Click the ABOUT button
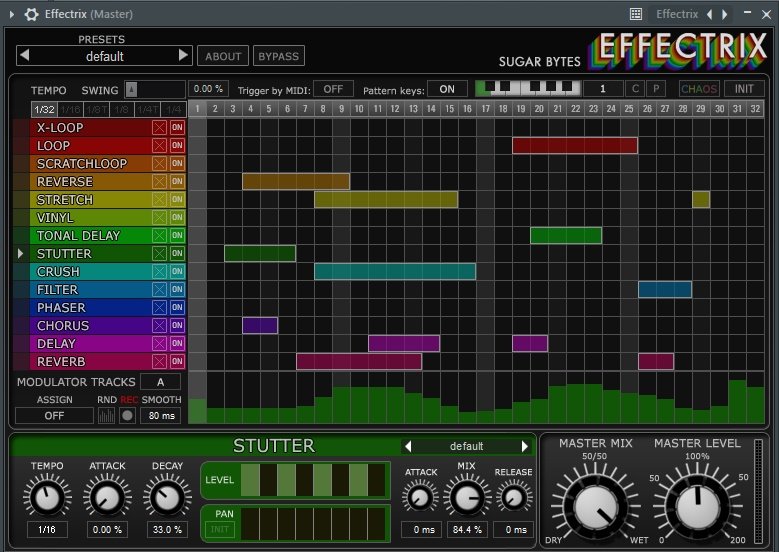The height and width of the screenshot is (552, 779). click(x=223, y=56)
